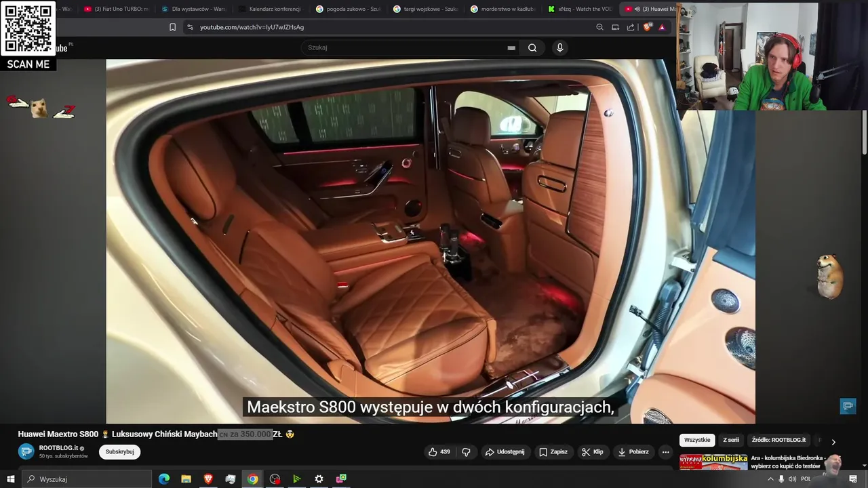The width and height of the screenshot is (868, 488).
Task: Click the Brave Rewards triangle icon
Action: (x=662, y=27)
